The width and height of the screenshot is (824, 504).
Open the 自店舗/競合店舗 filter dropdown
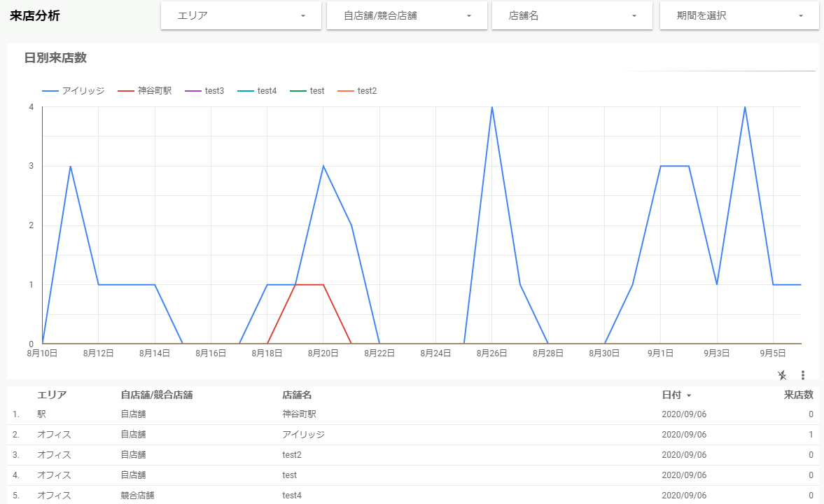407,16
